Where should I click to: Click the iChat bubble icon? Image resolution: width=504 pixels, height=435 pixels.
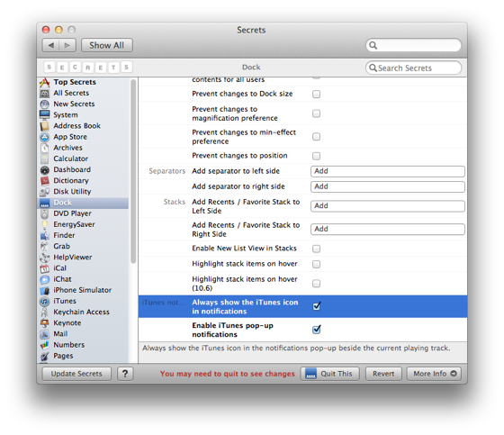45,279
